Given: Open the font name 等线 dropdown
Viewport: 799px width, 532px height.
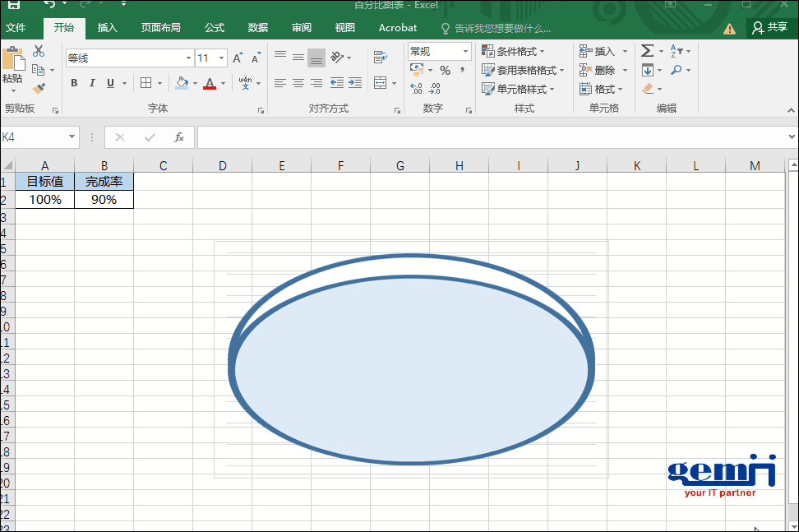Looking at the screenshot, I should pyautogui.click(x=188, y=58).
